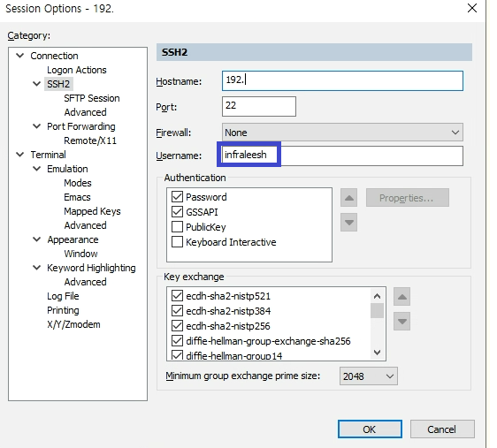The image size is (497, 448).
Task: Select Printing category
Action: [63, 310]
